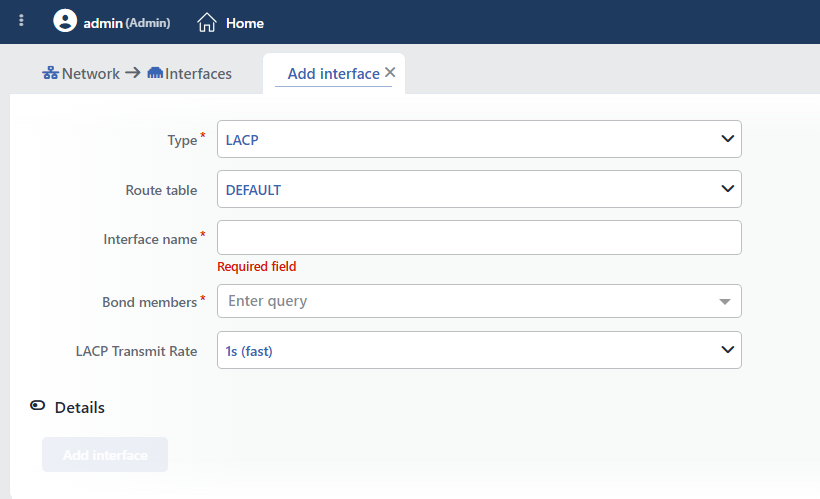820x499 pixels.
Task: Open the Type dropdown showing LACP
Action: point(479,139)
